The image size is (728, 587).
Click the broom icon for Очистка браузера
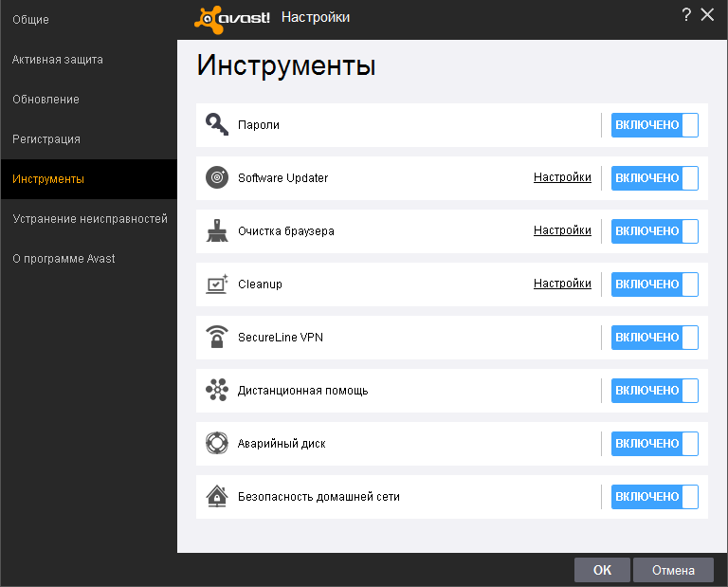pos(217,231)
